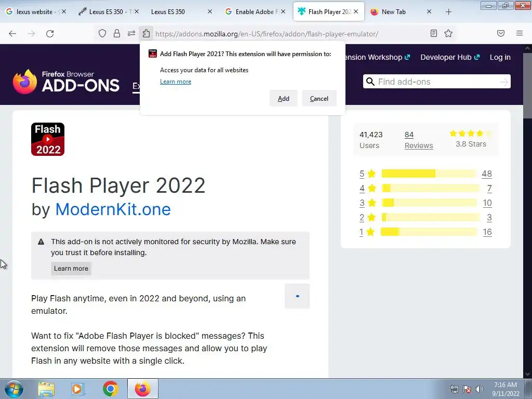
Task: Click the Firefox Browser ADD-ONS logo
Action: [x=66, y=82]
